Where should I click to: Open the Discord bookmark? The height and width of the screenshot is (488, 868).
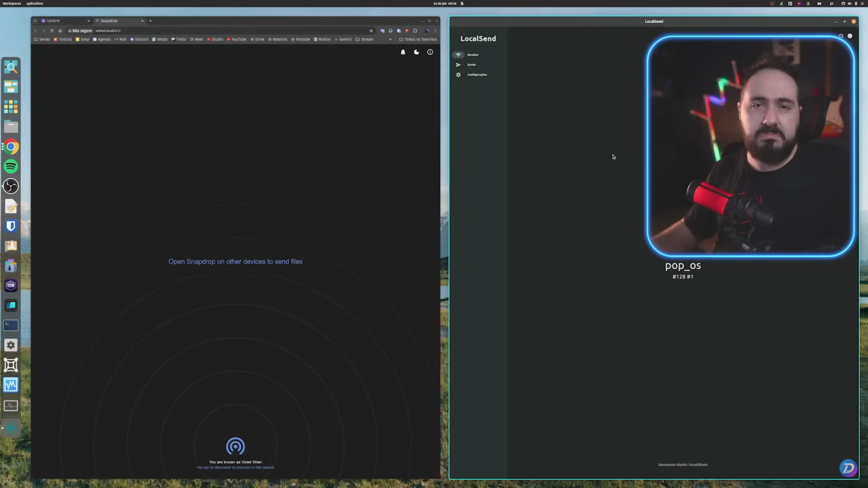[139, 40]
